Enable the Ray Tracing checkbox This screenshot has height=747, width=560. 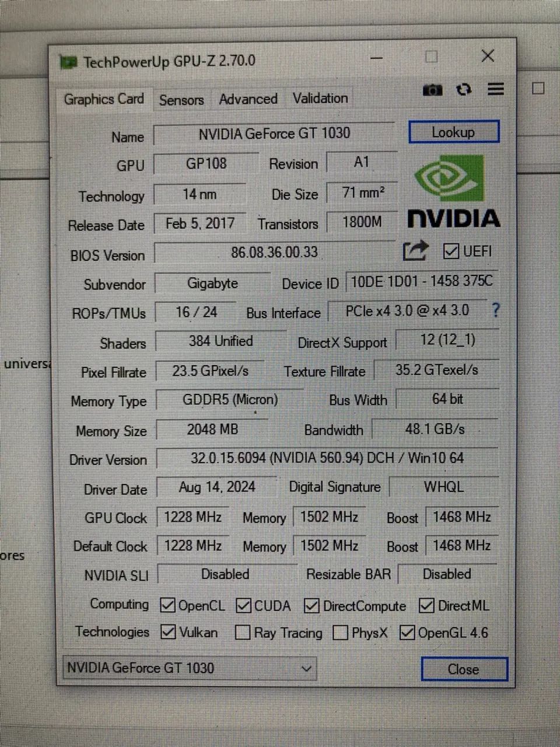click(x=243, y=633)
